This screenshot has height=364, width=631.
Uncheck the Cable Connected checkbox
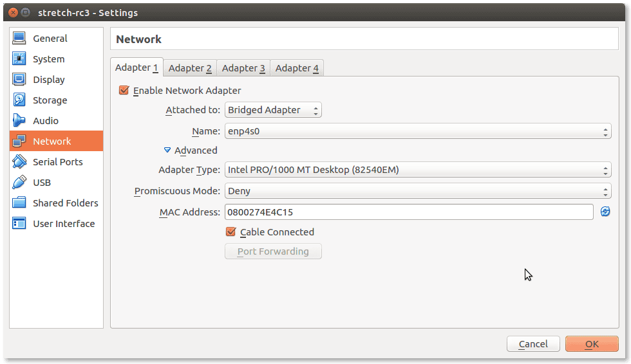pyautogui.click(x=231, y=232)
